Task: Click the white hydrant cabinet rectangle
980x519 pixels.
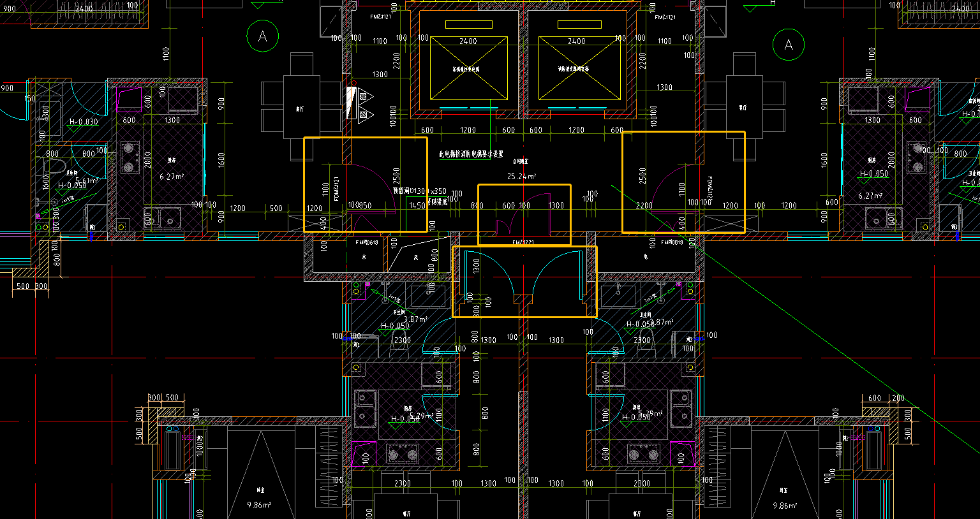Action: point(351,103)
